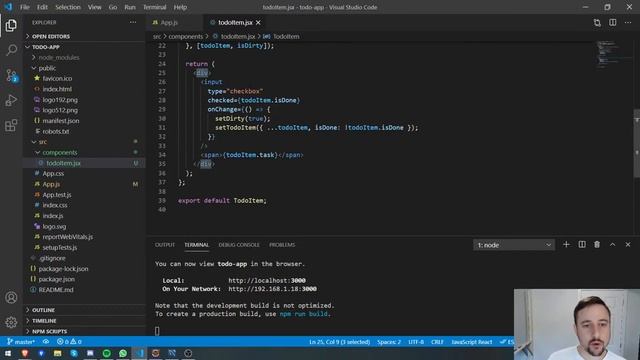The height and width of the screenshot is (360, 640).
Task: Expand the NPM Scripts section
Action: (x=49, y=331)
